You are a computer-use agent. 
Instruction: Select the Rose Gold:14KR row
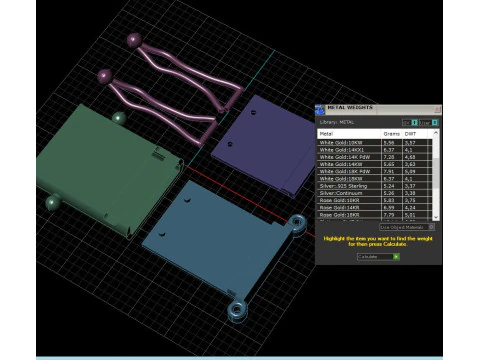[374, 208]
